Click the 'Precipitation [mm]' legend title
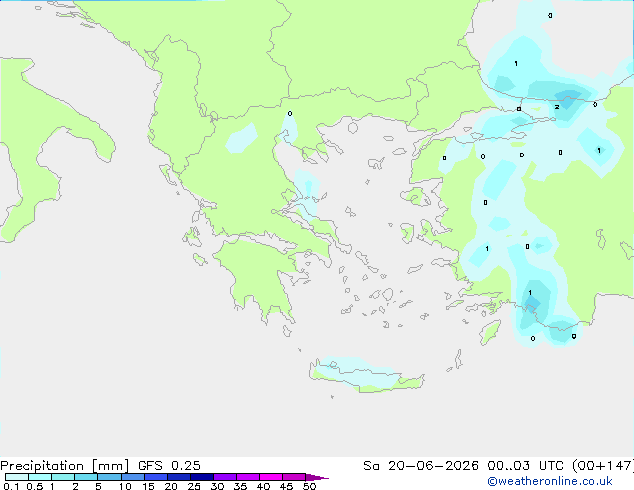Viewport: 634px width, 490px height. click(x=64, y=466)
